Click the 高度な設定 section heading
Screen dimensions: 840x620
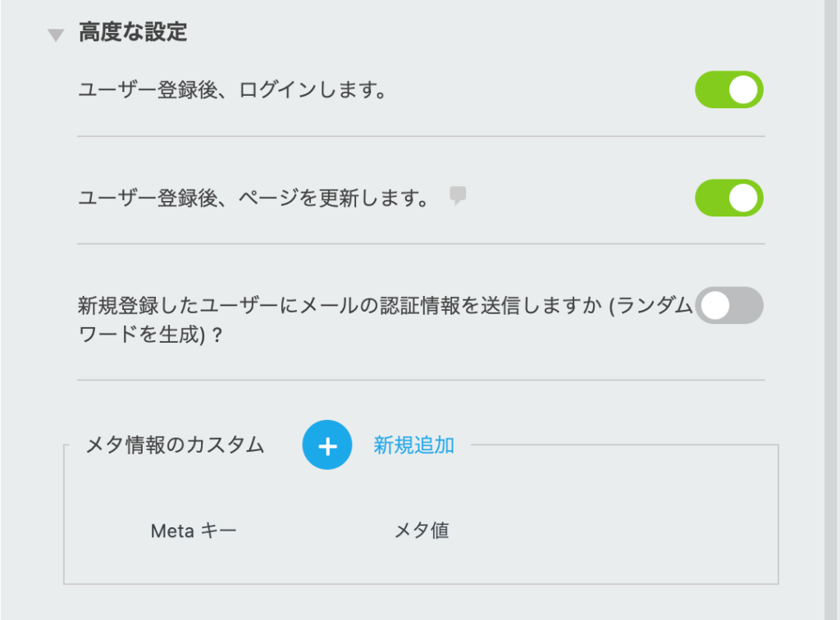133,32
